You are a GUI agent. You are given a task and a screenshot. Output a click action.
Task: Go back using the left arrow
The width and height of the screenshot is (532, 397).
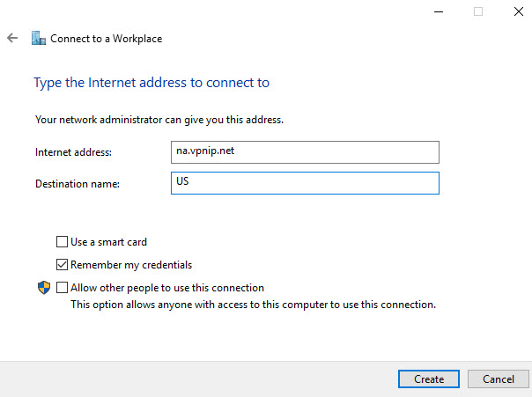12,38
